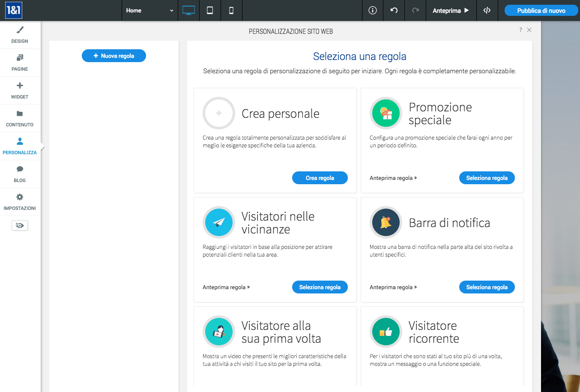Click the Crea personale plus circle icon
580x392 pixels.
point(219,113)
